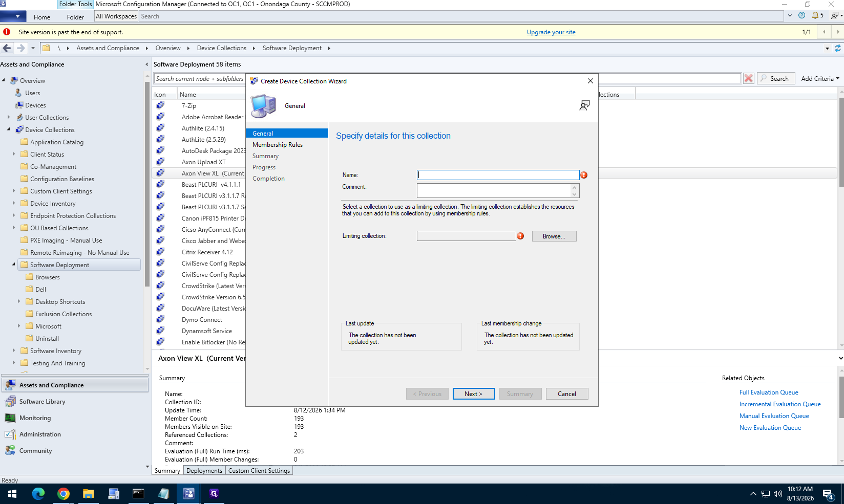Image resolution: width=844 pixels, height=504 pixels.
Task: Expand the Client Status folder
Action: coord(14,154)
